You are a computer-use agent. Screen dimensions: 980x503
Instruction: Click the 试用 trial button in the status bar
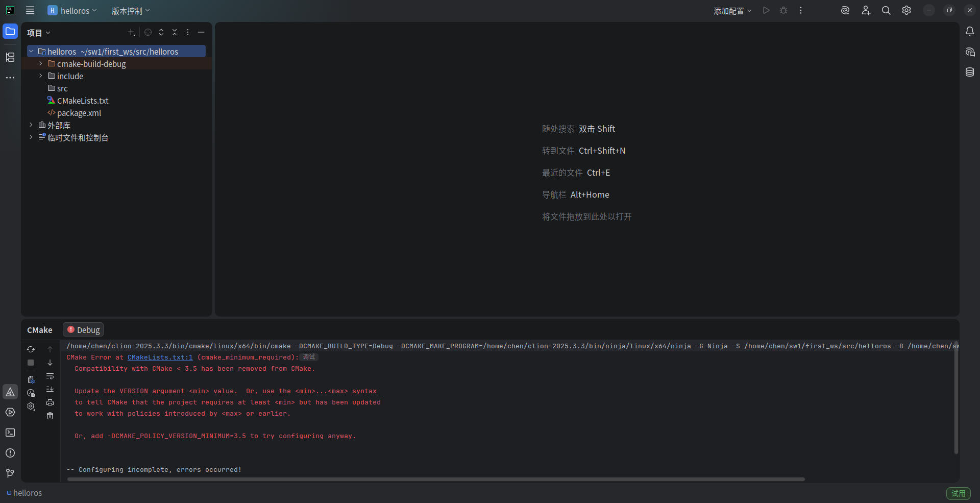[x=959, y=493]
